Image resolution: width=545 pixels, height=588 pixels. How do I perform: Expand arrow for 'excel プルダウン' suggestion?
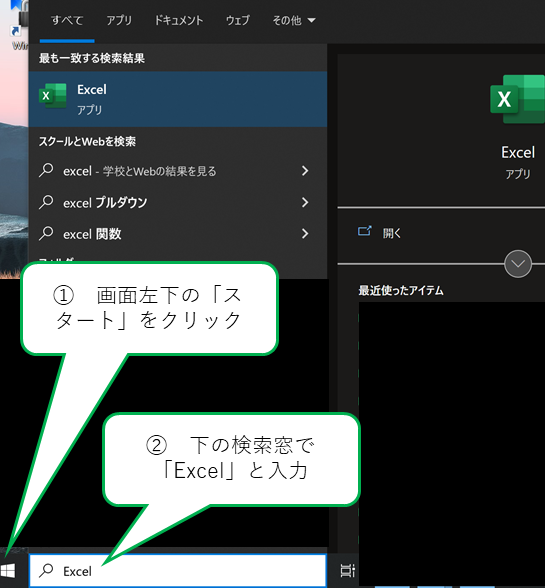click(305, 202)
